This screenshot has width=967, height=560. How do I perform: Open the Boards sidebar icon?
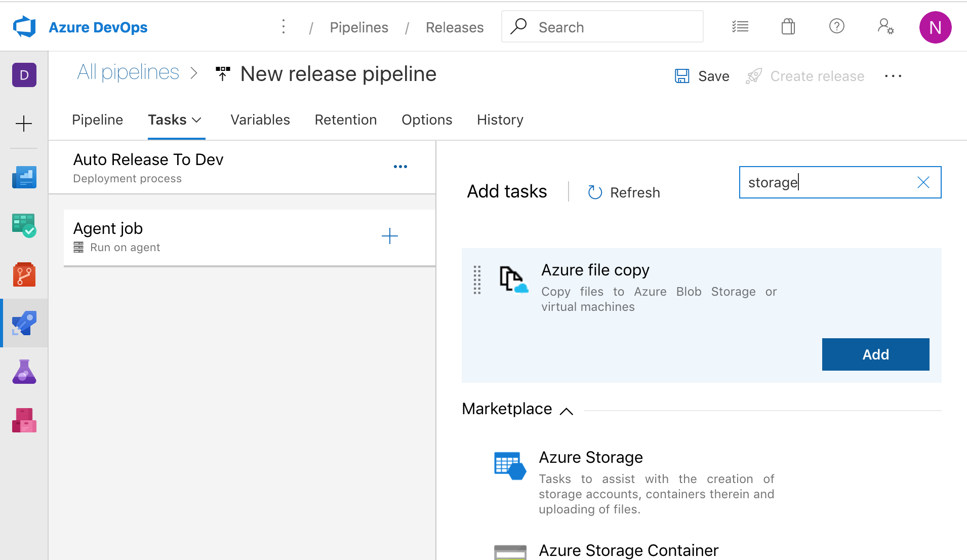(24, 226)
